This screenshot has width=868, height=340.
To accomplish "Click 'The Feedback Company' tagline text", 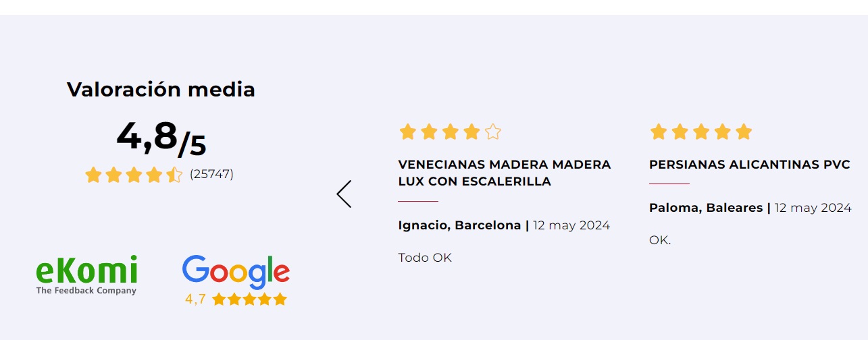I will (x=86, y=291).
